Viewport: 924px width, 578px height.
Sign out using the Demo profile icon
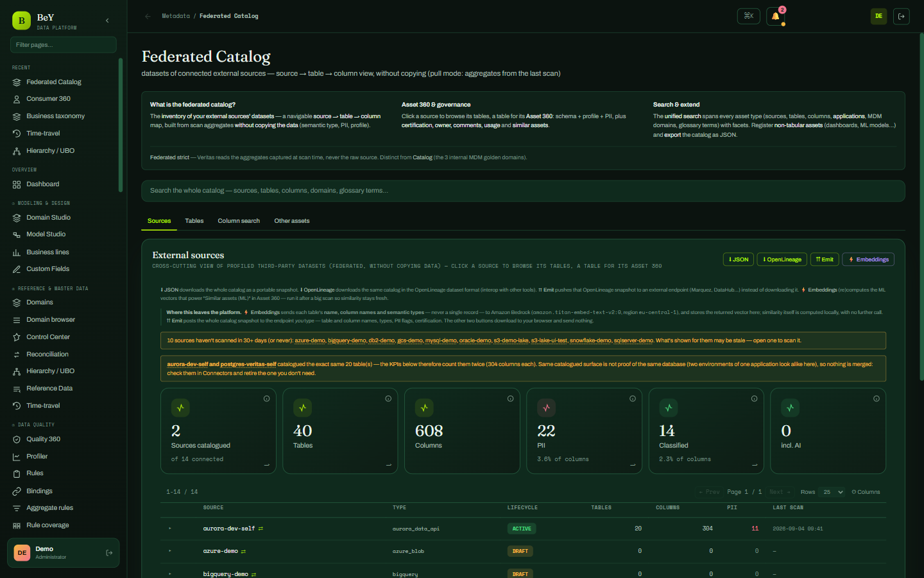[x=109, y=552]
